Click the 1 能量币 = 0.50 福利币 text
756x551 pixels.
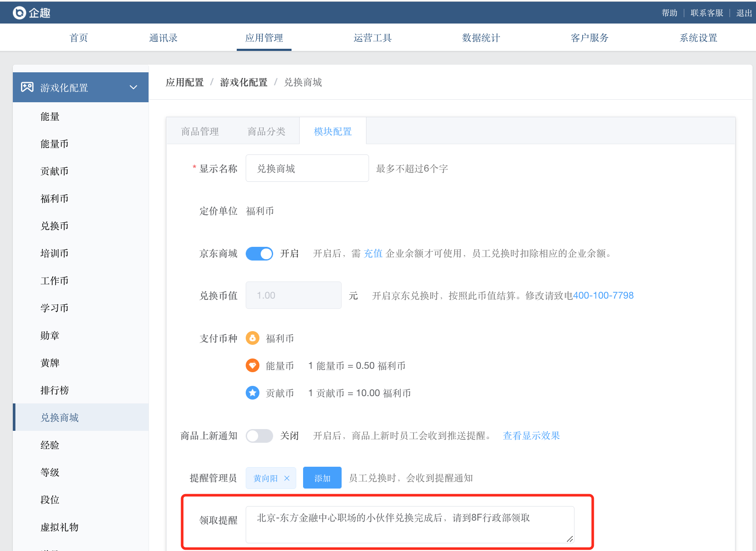tap(357, 366)
